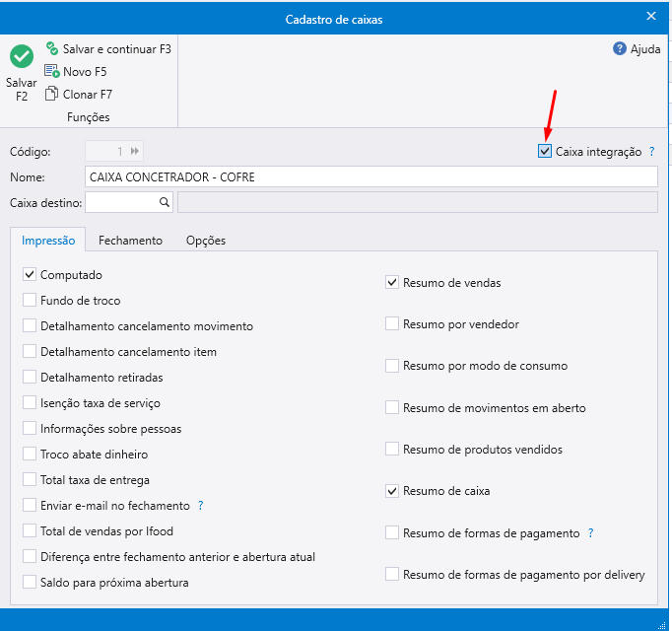Open the Opções tab
The height and width of the screenshot is (631, 672).
point(206,240)
